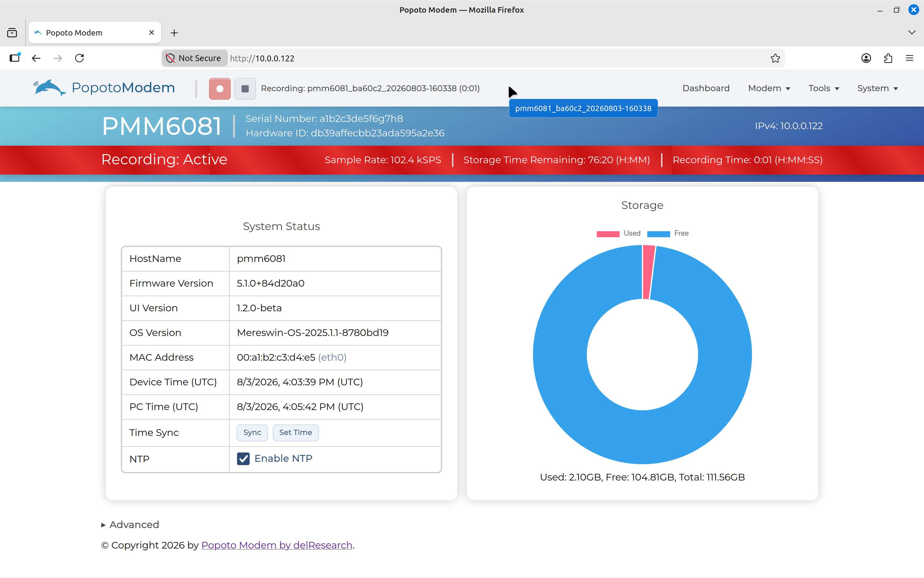
Task: Click the blue Free donut segment
Action: tap(642, 438)
